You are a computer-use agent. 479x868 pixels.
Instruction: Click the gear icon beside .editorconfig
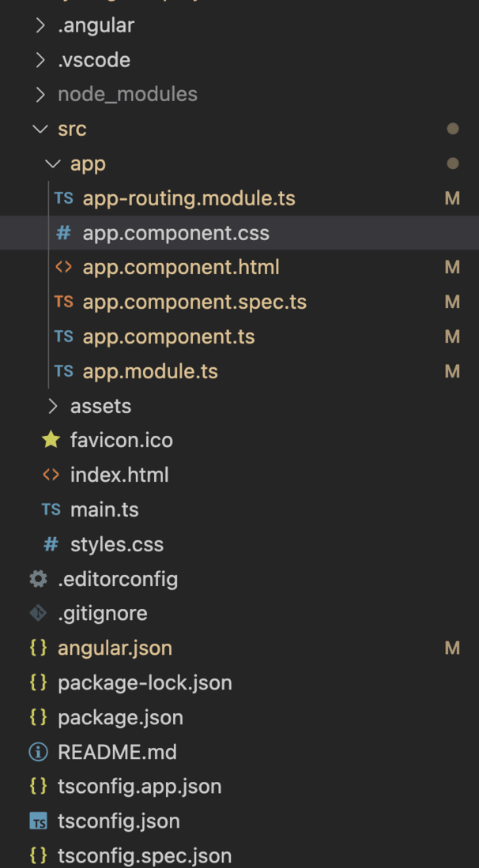pyautogui.click(x=38, y=579)
